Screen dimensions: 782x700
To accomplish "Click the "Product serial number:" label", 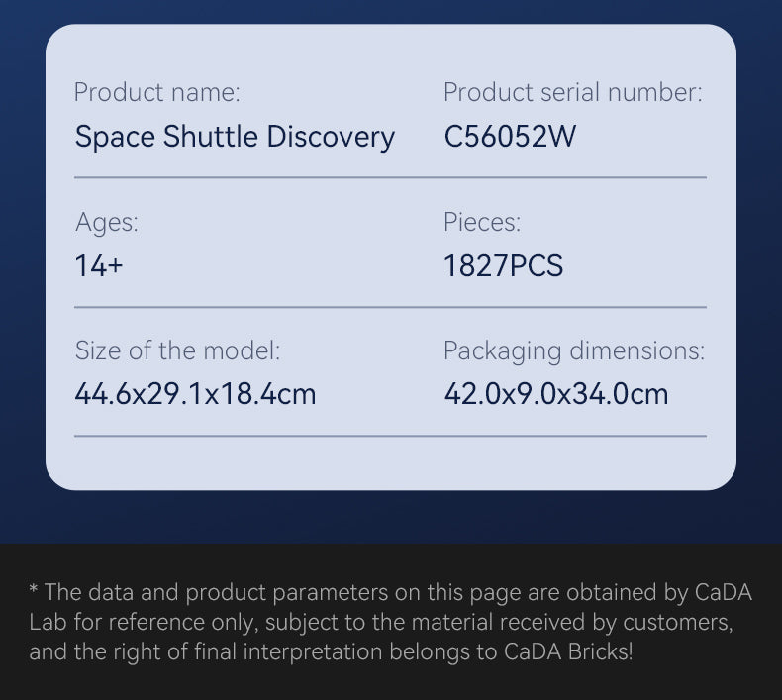I will click(572, 93).
